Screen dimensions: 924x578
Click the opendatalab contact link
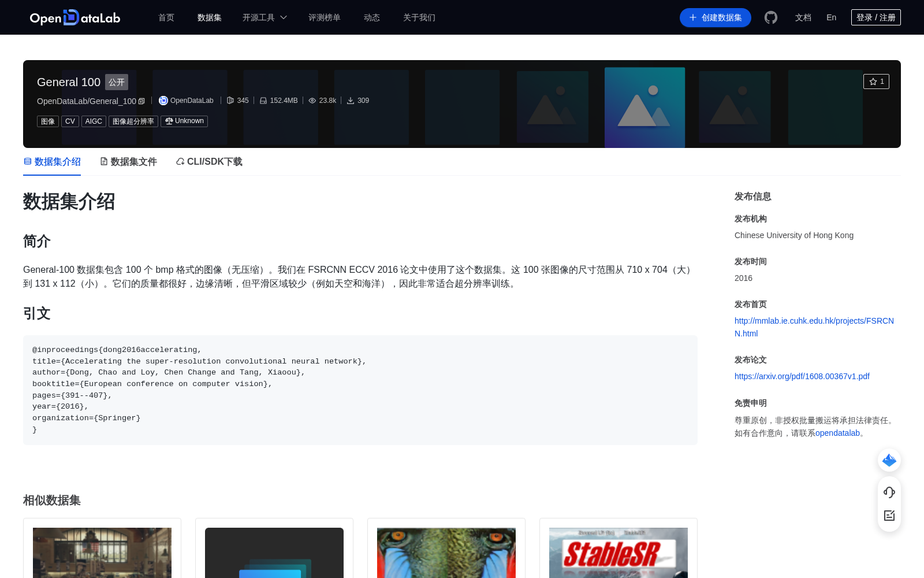(837, 433)
